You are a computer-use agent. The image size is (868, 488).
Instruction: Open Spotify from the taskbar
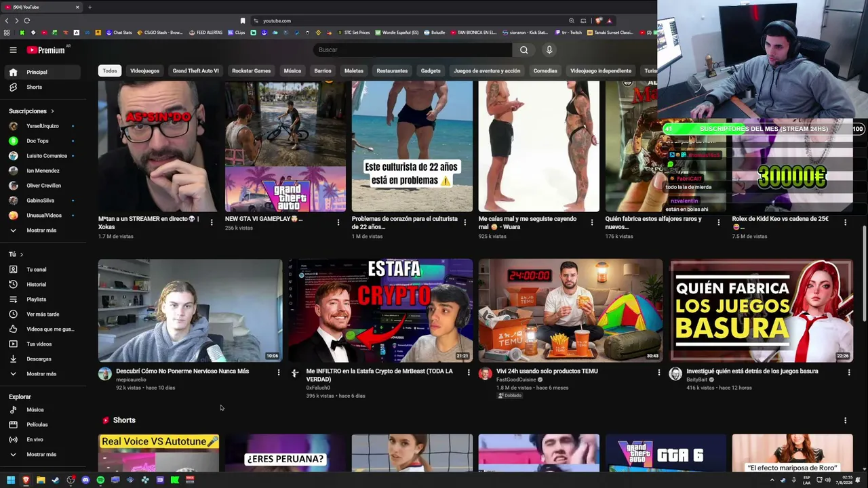[100, 480]
